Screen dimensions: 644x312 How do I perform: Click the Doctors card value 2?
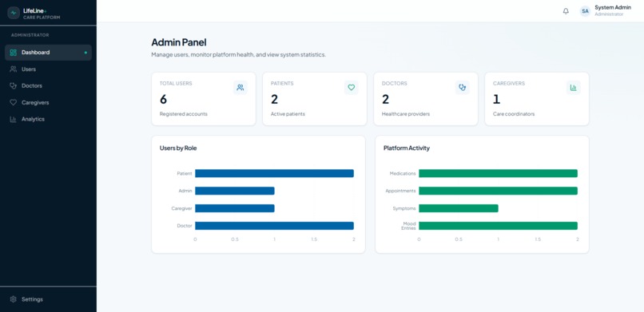pyautogui.click(x=385, y=99)
